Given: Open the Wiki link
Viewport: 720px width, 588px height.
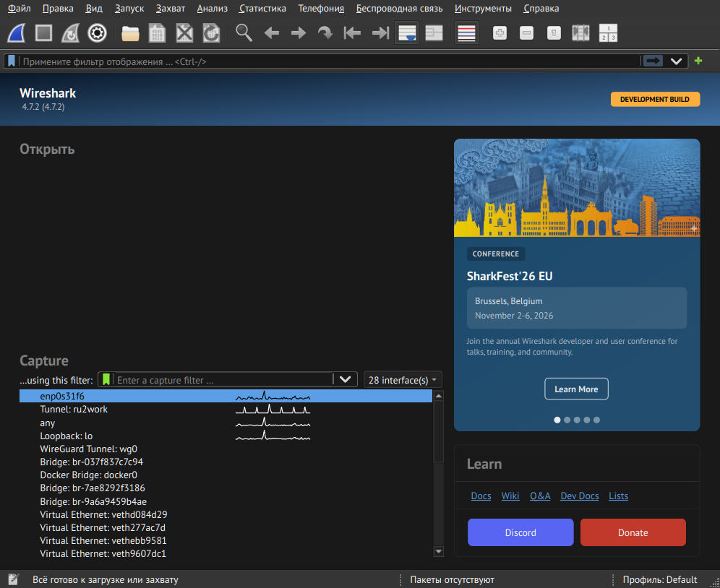Looking at the screenshot, I should (x=510, y=496).
